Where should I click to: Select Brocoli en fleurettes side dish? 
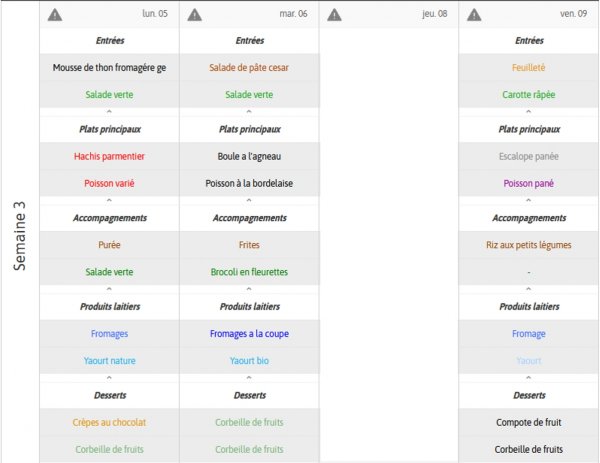tap(249, 272)
